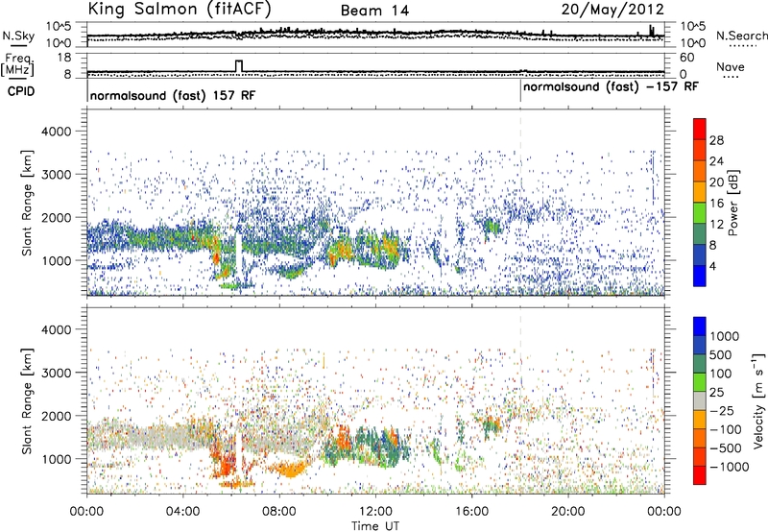Click the 'CPID' row label

point(21,91)
